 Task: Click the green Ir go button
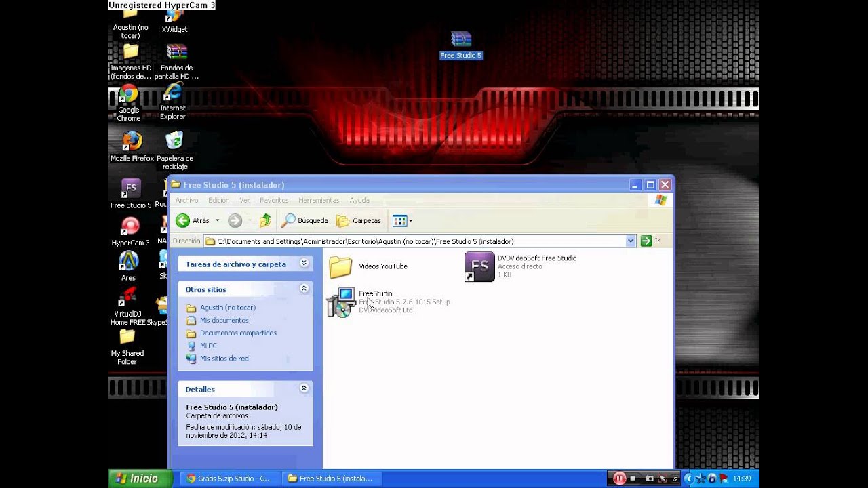coord(650,241)
